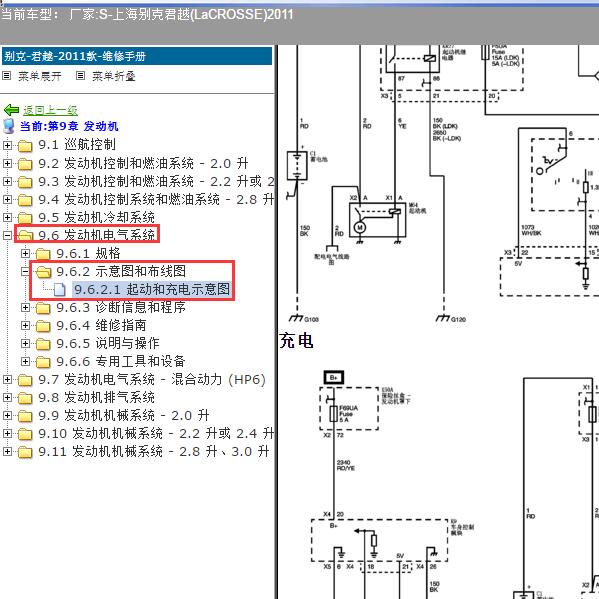Click the G120 ground label in diagram

[x=458, y=319]
